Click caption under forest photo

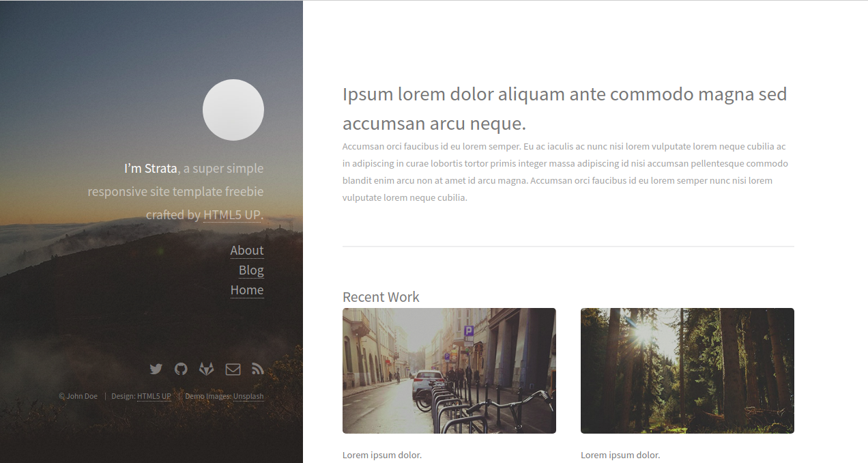point(620,455)
